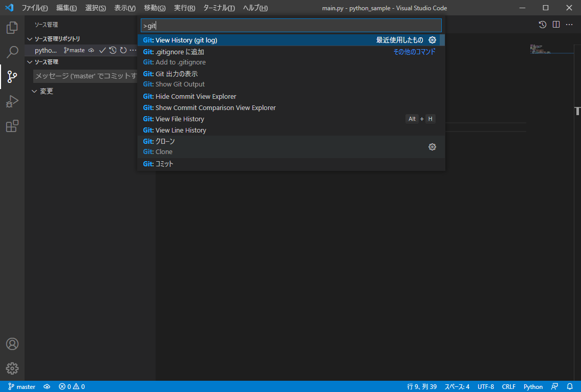Open the ファイル menu
The image size is (581, 392).
click(34, 8)
